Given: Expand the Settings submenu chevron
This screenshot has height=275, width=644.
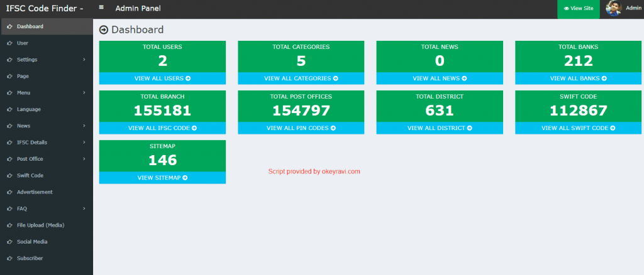Looking at the screenshot, I should tap(84, 60).
